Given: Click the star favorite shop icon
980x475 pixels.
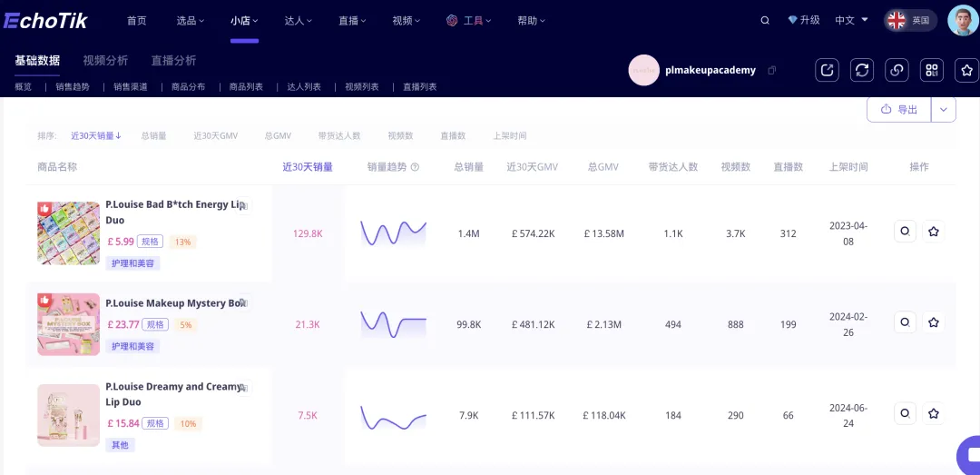Looking at the screenshot, I should (x=967, y=70).
